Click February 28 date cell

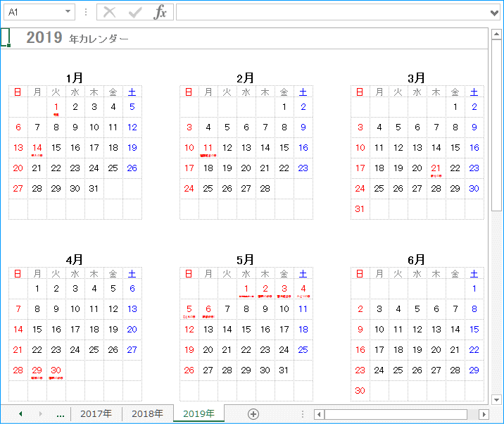click(265, 189)
